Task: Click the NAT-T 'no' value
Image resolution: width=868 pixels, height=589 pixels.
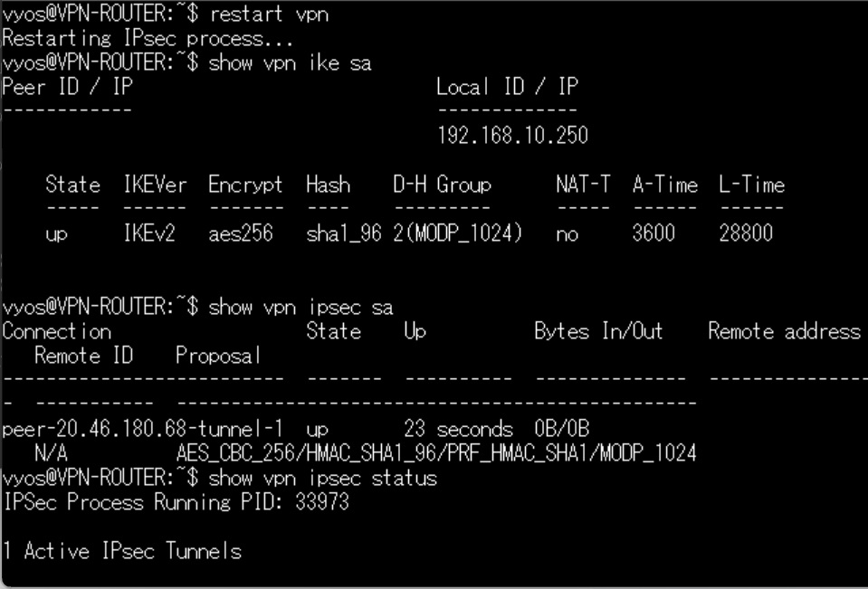Action: coord(568,234)
